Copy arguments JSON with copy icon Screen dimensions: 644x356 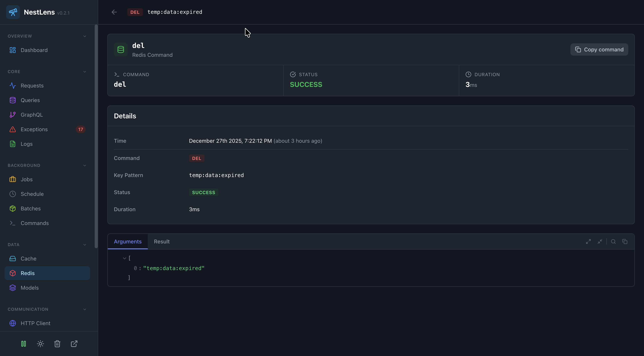tap(625, 241)
